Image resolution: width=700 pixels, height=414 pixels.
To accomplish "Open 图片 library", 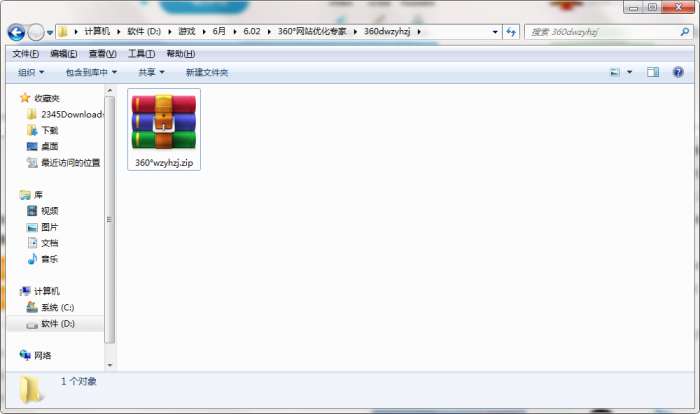I will coord(50,227).
